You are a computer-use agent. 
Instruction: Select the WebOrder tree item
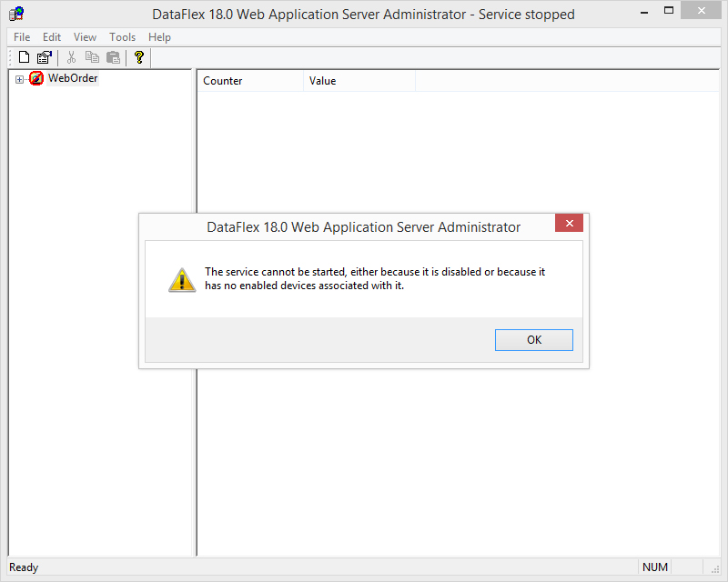coord(73,78)
